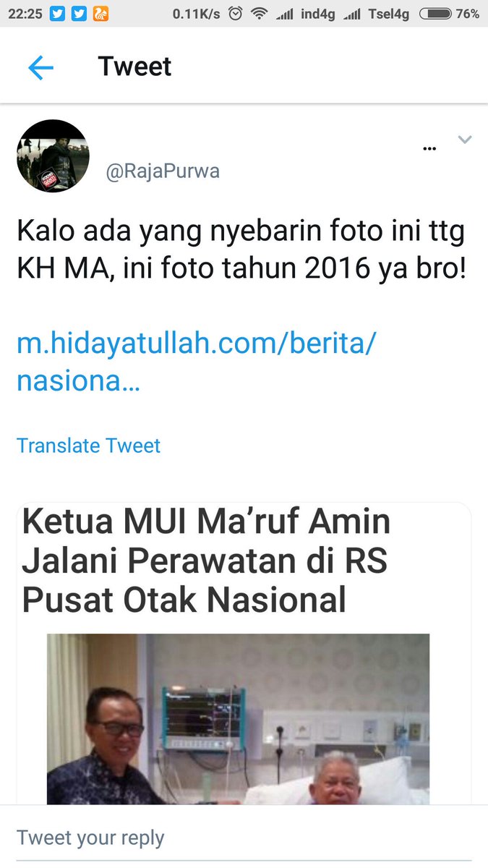Open the @RajaPurwa handle

(163, 171)
